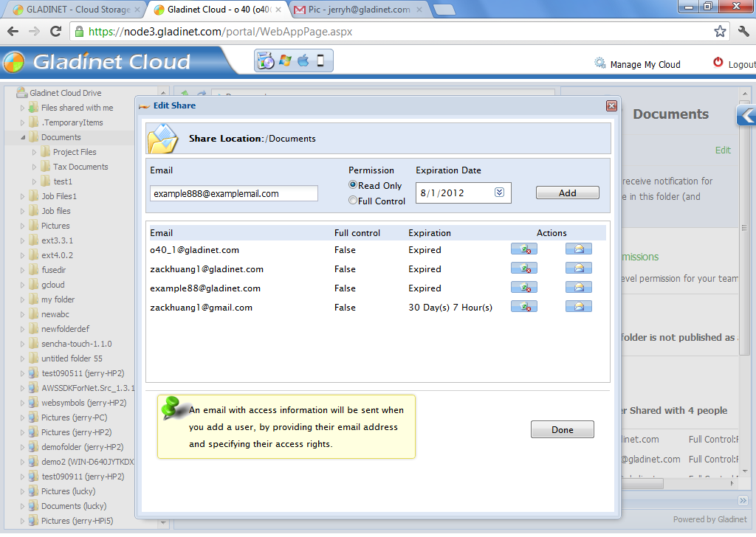Image resolution: width=756 pixels, height=537 pixels.
Task: Expand the Files shared with me node
Action: pos(22,108)
